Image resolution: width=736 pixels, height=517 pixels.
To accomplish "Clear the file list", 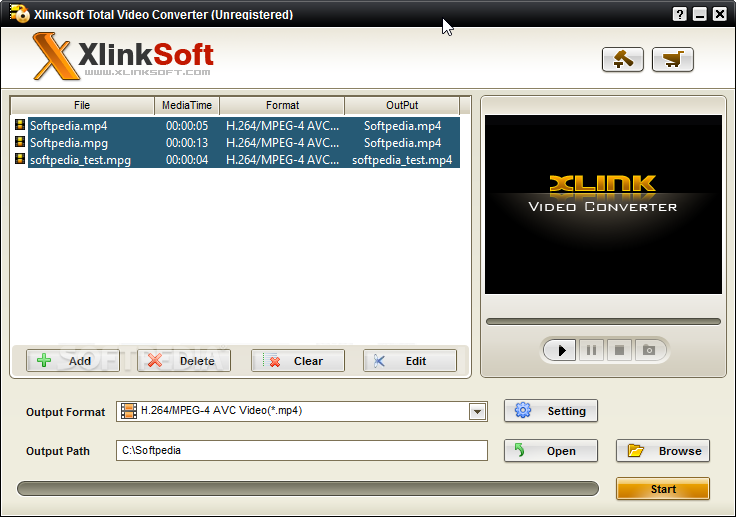I will coord(298,361).
